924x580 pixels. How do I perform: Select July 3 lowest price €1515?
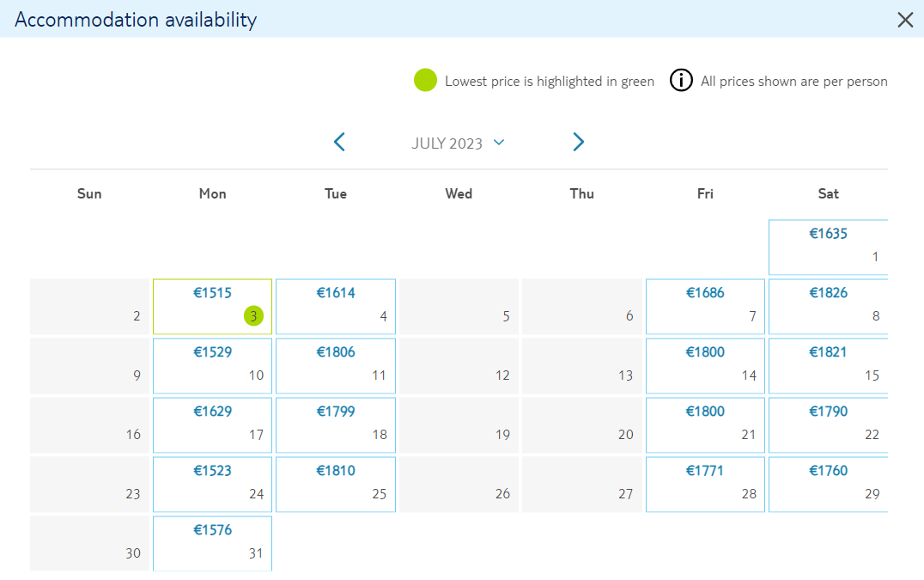212,307
